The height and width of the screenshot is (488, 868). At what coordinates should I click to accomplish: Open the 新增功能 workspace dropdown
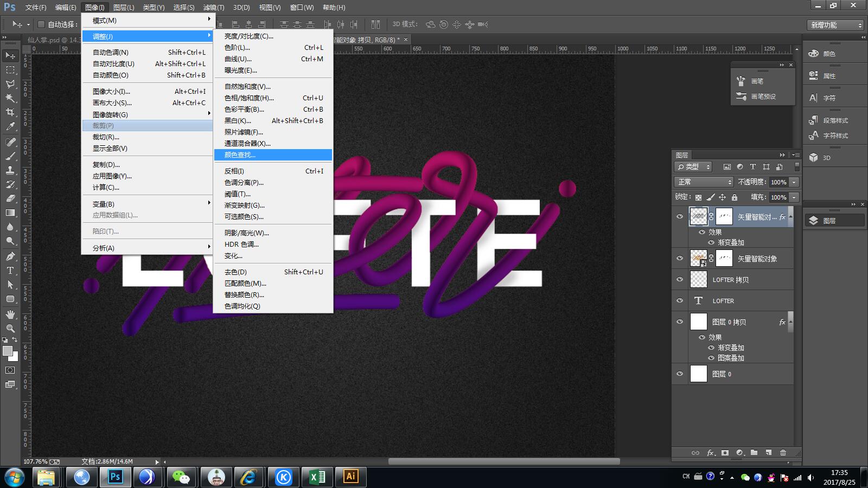click(835, 25)
